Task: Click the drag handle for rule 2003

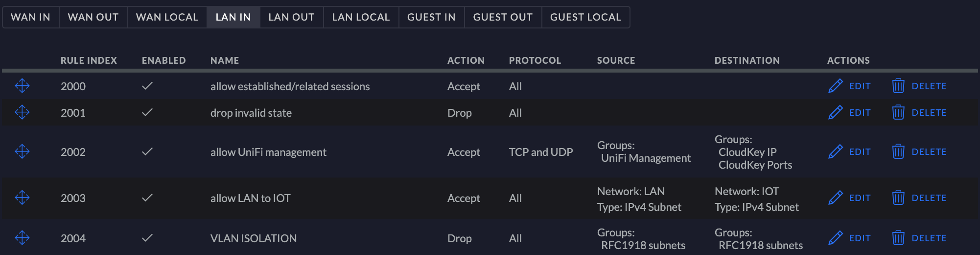Action: 22,198
